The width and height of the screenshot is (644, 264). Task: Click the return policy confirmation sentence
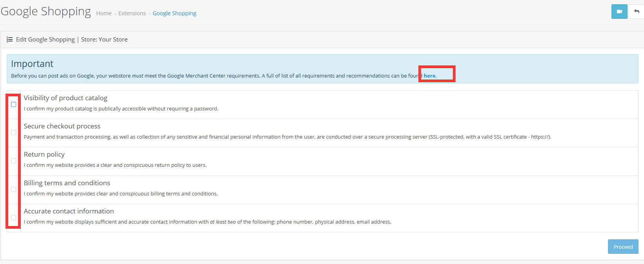tap(115, 165)
